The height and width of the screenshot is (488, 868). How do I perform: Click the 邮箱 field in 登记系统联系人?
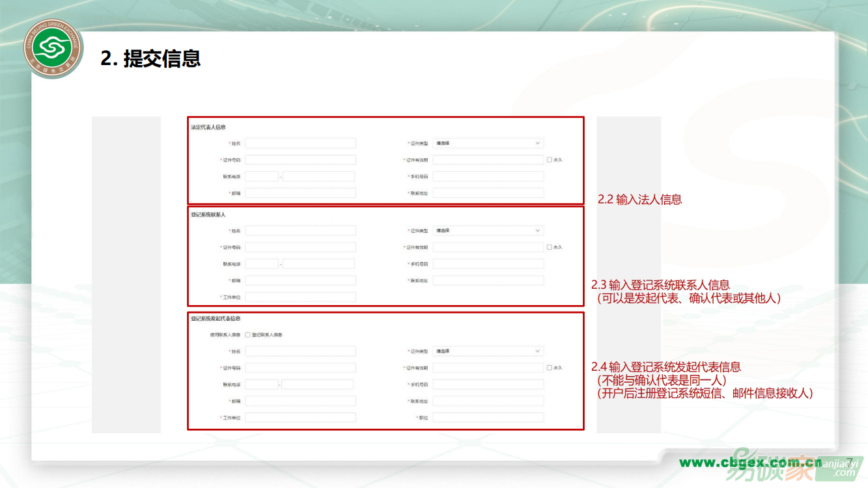[300, 280]
